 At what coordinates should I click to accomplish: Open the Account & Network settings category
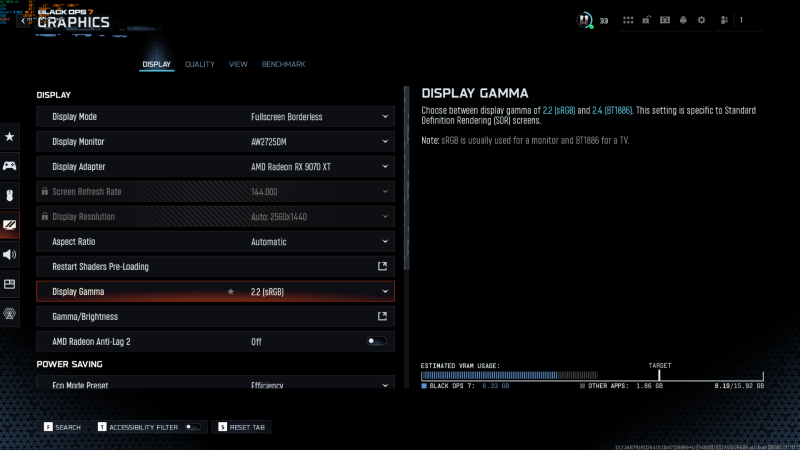click(x=10, y=314)
